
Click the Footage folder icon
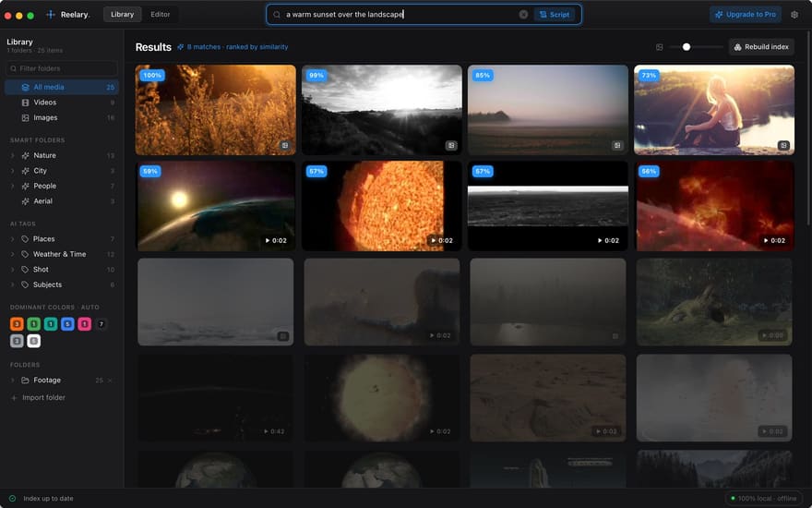point(25,381)
